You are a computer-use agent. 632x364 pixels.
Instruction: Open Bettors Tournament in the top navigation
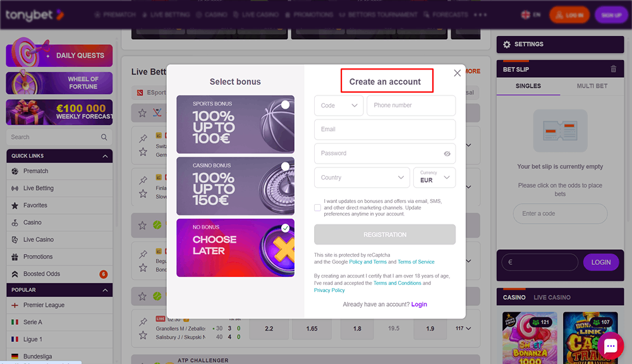(378, 15)
